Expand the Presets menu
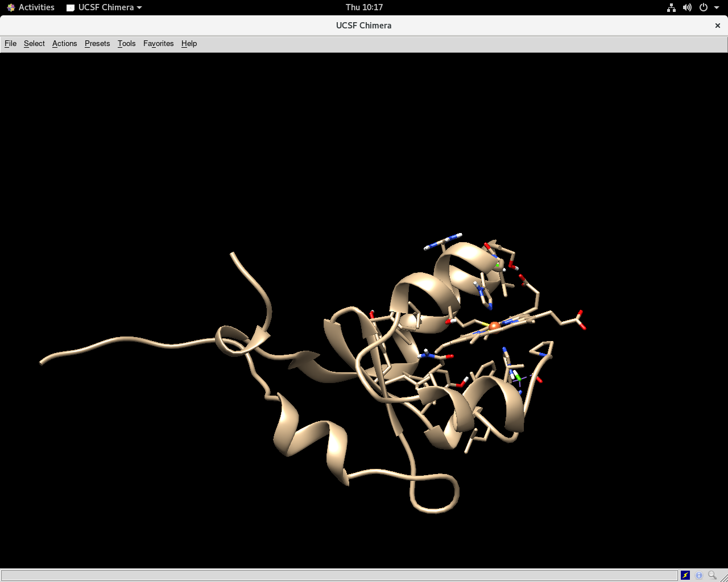Screen dimensions: 728x582 (97, 44)
